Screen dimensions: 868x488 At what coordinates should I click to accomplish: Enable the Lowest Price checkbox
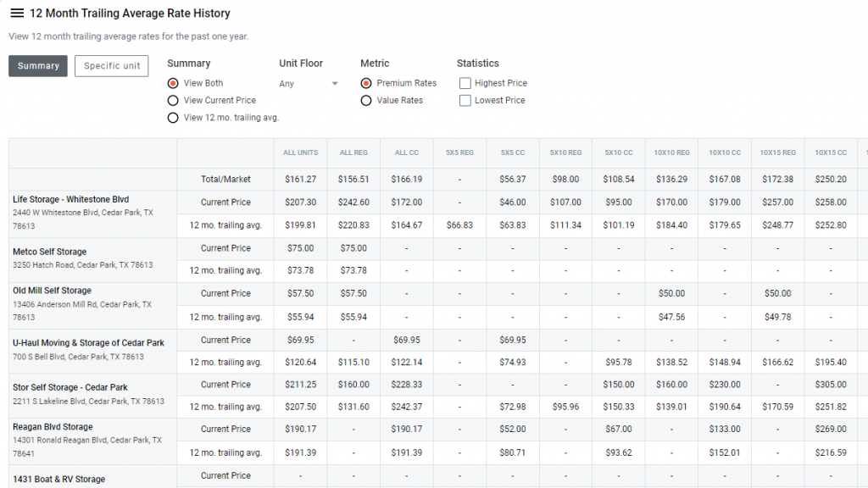click(465, 100)
